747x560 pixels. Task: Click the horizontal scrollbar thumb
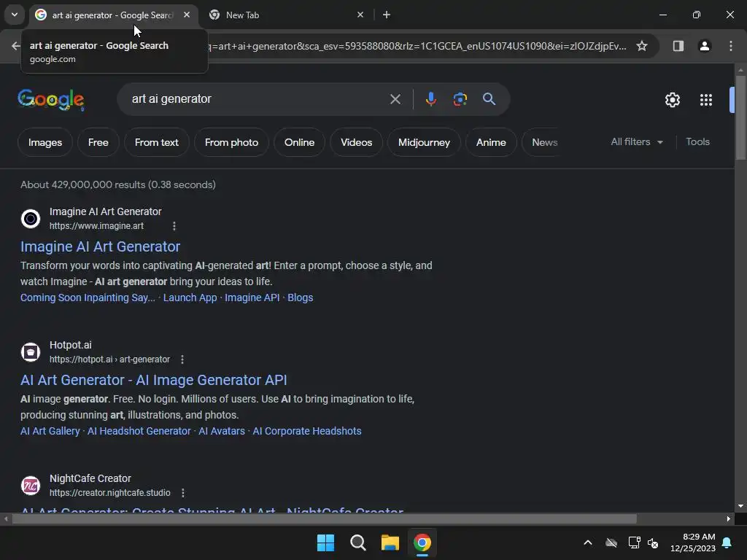(x=324, y=518)
